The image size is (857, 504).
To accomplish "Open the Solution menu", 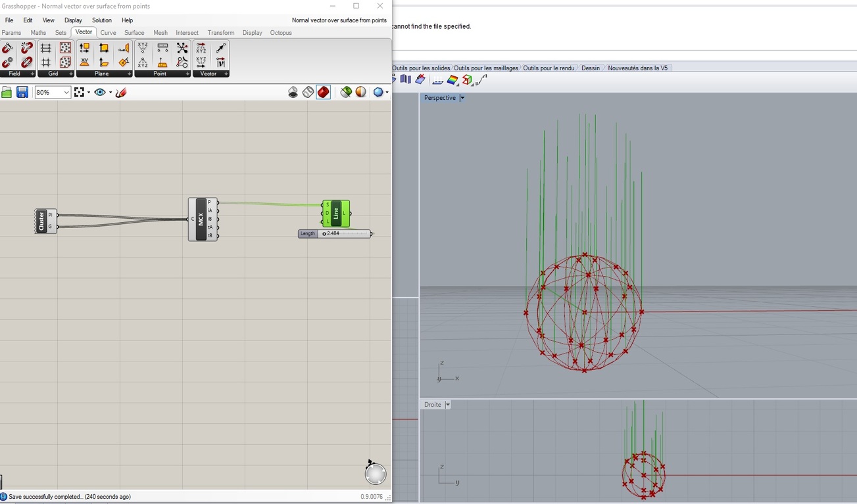I will 101,20.
